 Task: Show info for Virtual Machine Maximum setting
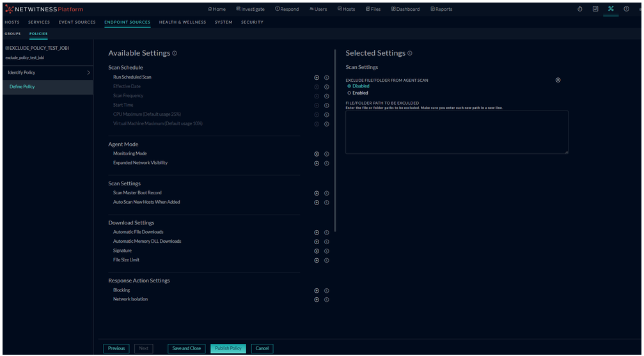[327, 124]
